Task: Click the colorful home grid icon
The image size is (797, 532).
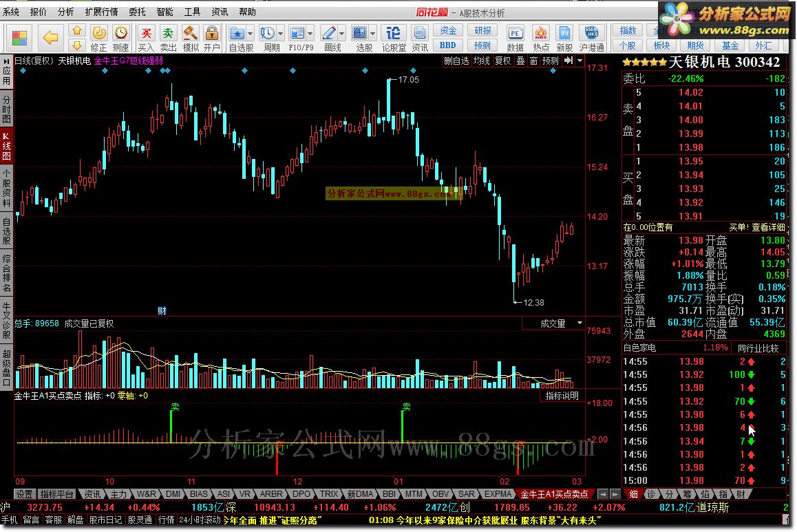Action: click(x=19, y=38)
